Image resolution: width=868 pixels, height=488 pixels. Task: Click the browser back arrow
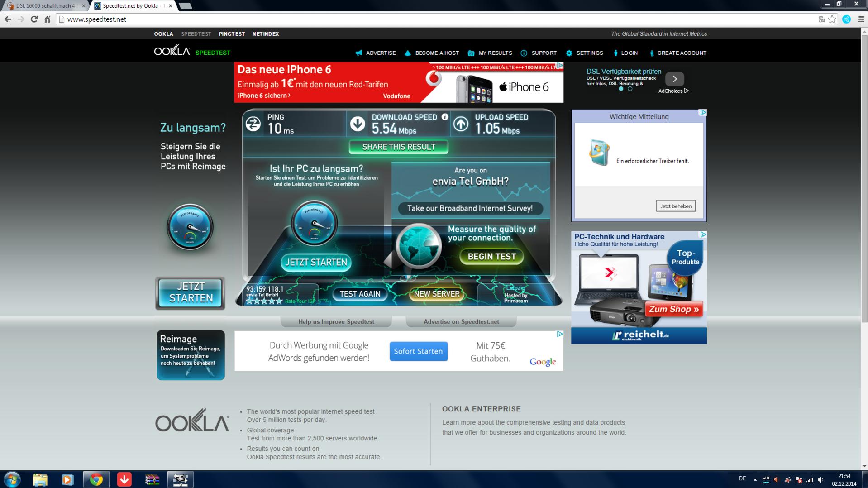pyautogui.click(x=8, y=19)
